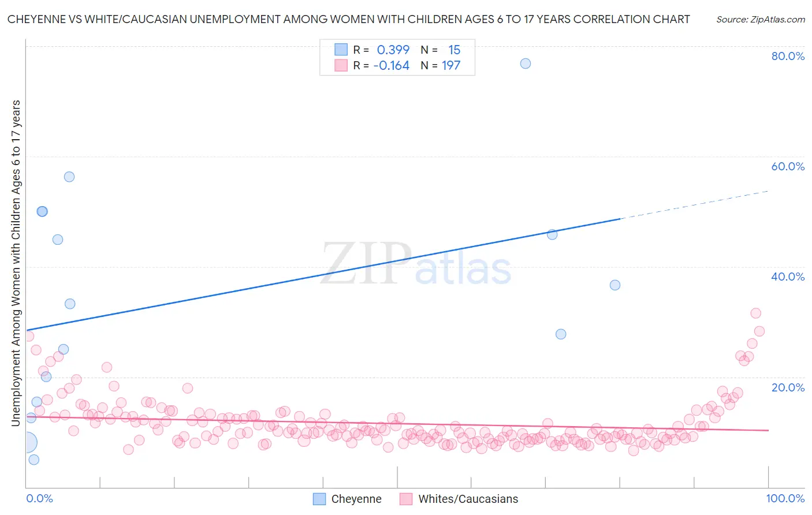
Task: Click the Cheyenne point near 28% on right
Action: pyautogui.click(x=561, y=334)
